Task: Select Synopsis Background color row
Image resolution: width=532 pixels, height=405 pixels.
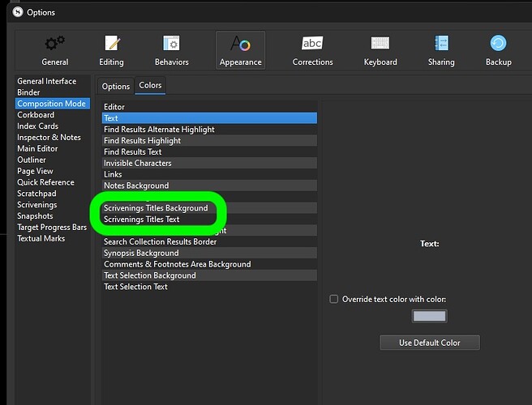Action: 209,253
